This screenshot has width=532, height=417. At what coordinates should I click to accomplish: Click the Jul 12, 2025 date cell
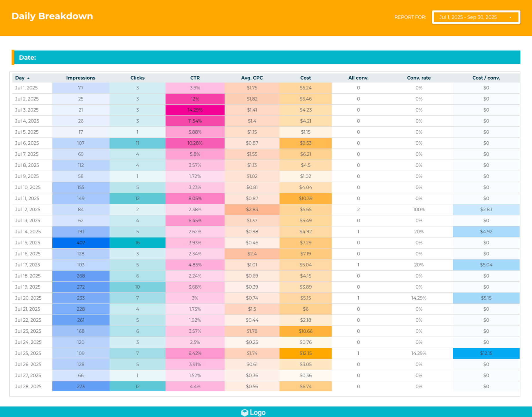(x=28, y=209)
